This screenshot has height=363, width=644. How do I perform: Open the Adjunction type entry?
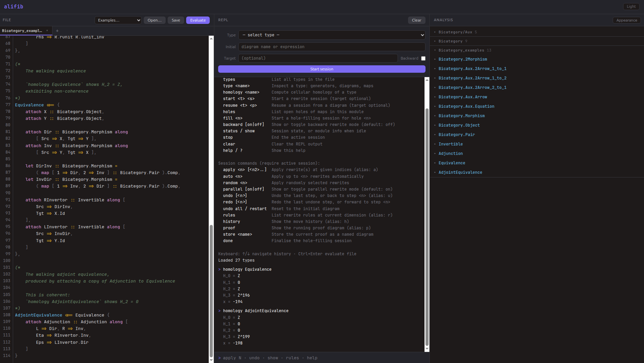[x=450, y=154]
